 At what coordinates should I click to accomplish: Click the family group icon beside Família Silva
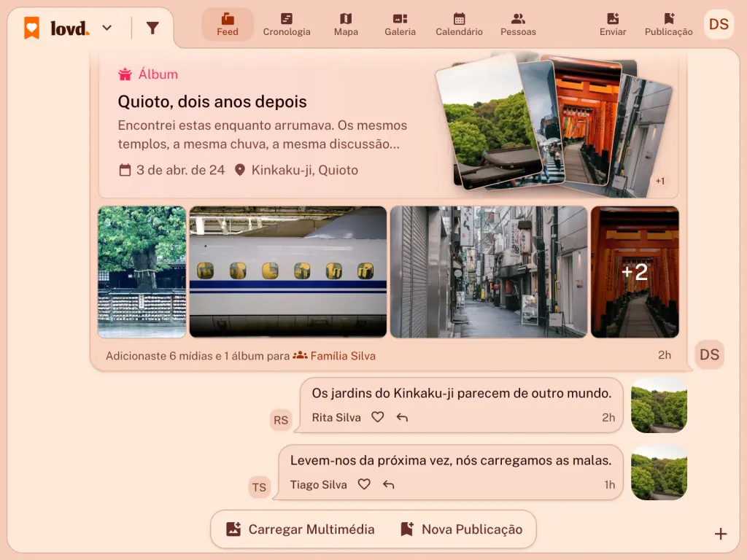tap(300, 355)
